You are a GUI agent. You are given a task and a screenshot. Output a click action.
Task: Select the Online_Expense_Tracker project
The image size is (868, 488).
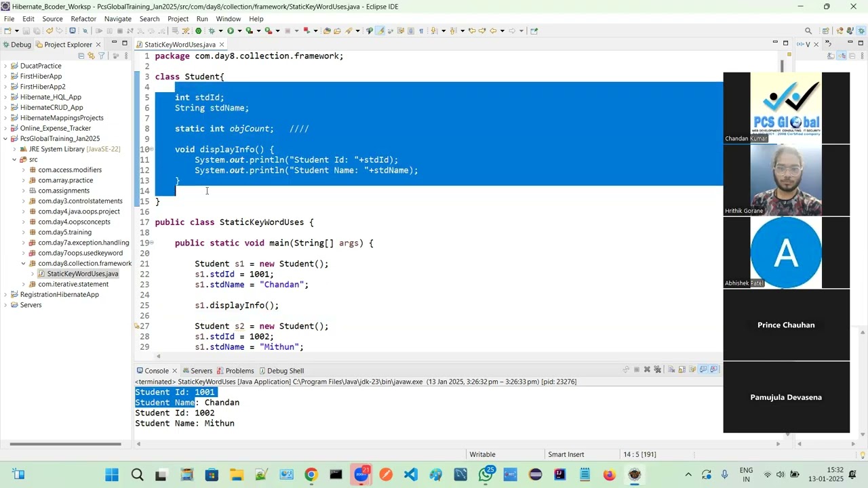point(56,129)
